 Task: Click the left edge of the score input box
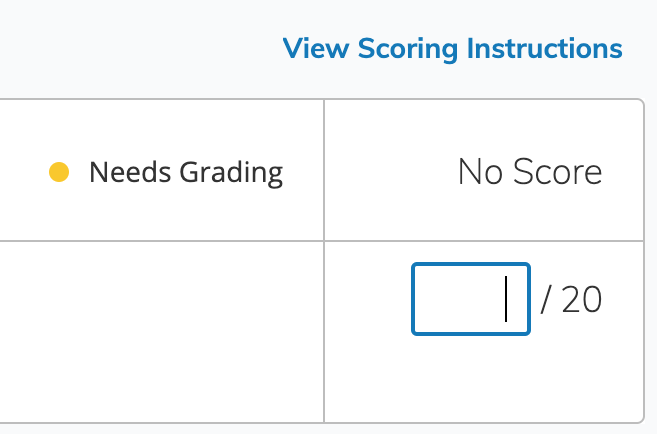click(x=414, y=299)
